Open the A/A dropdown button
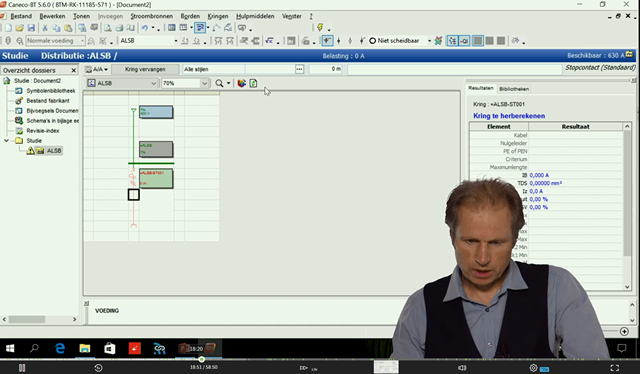The width and height of the screenshot is (640, 374). point(97,69)
